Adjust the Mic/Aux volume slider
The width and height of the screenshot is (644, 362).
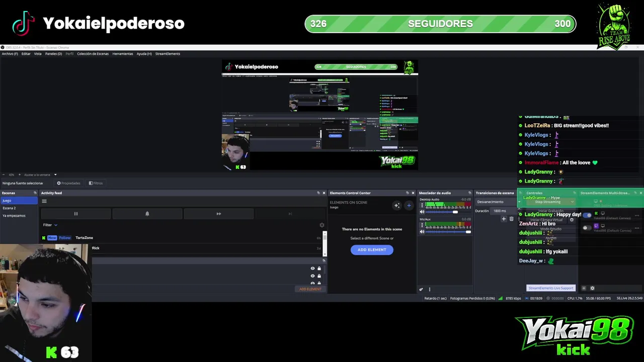448,232
